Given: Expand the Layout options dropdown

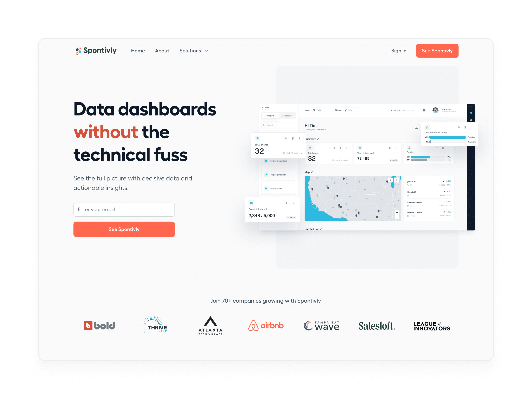Looking at the screenshot, I should click(x=328, y=110).
